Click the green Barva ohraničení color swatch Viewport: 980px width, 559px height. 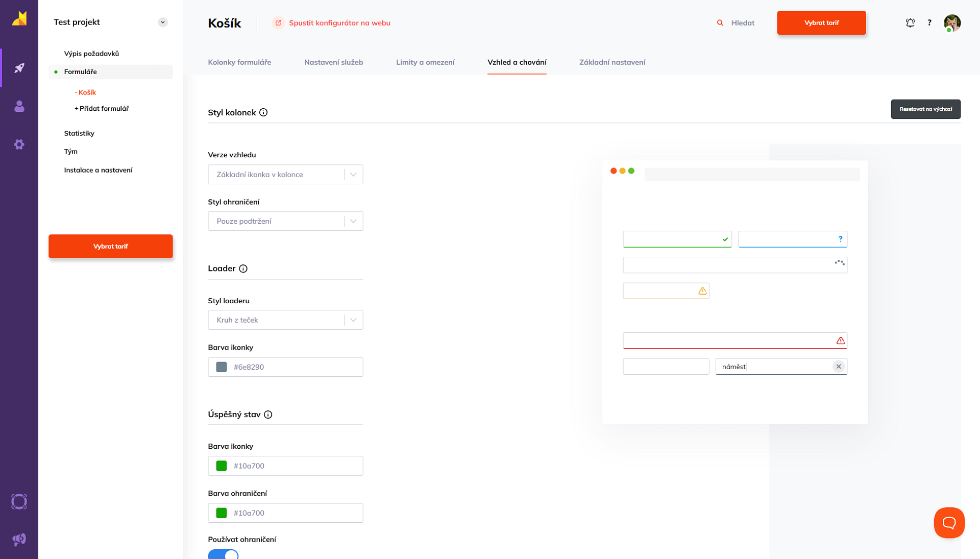click(x=222, y=513)
